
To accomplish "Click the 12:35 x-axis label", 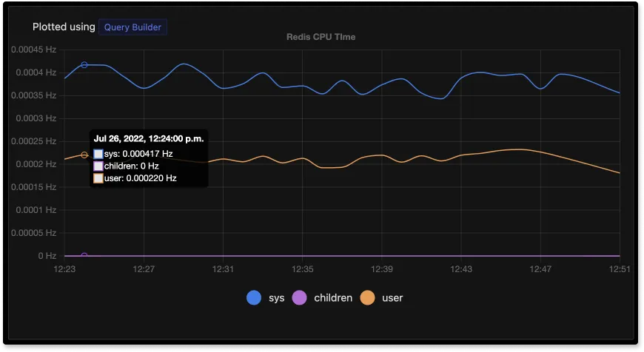I will (x=302, y=269).
